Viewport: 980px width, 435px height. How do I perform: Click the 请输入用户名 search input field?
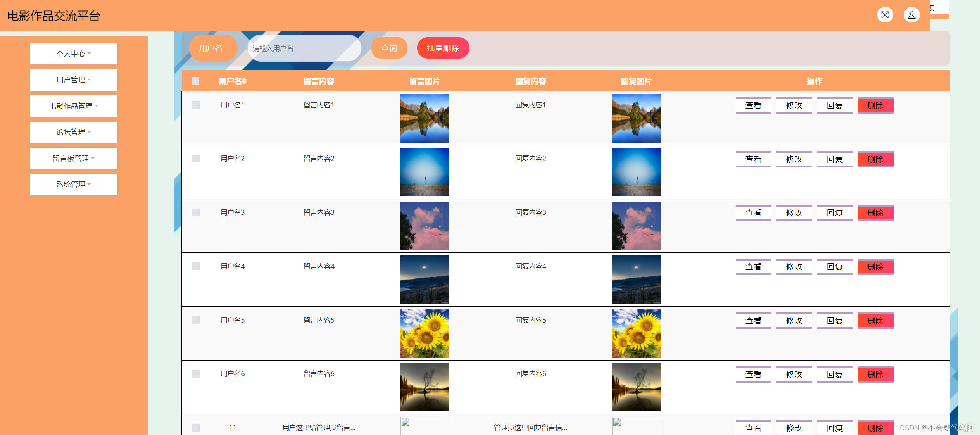[304, 48]
